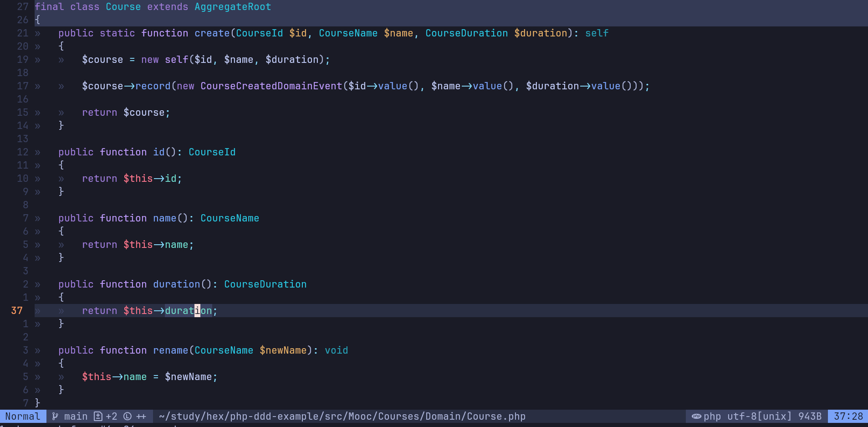This screenshot has height=427, width=868.
Task: Click the Normal mode indicator
Action: (22, 416)
